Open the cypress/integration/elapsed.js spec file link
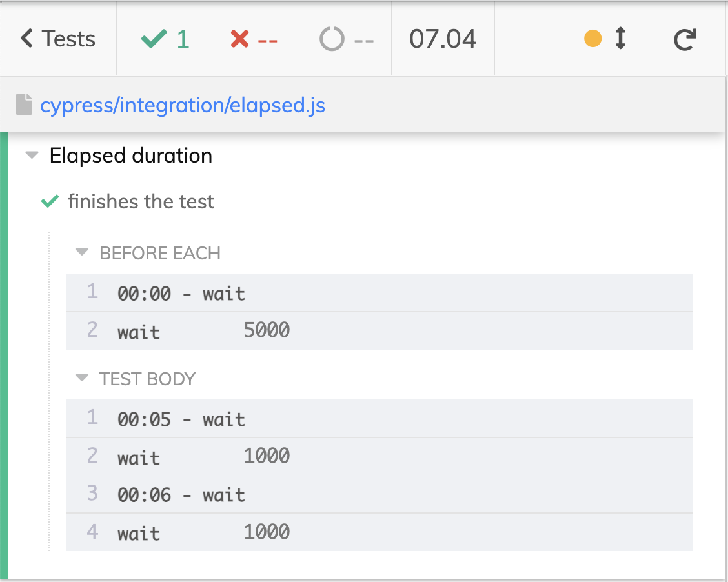This screenshot has height=582, width=728. pyautogui.click(x=183, y=105)
